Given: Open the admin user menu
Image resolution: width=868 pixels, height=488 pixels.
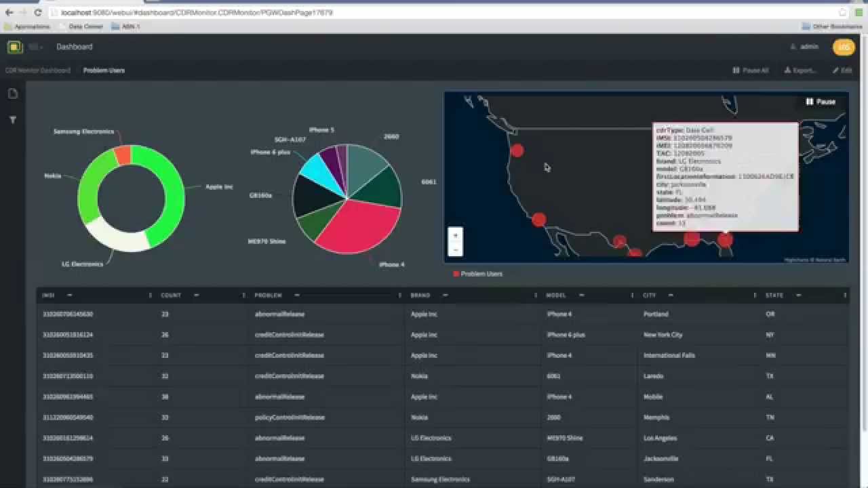Looking at the screenshot, I should (x=804, y=47).
